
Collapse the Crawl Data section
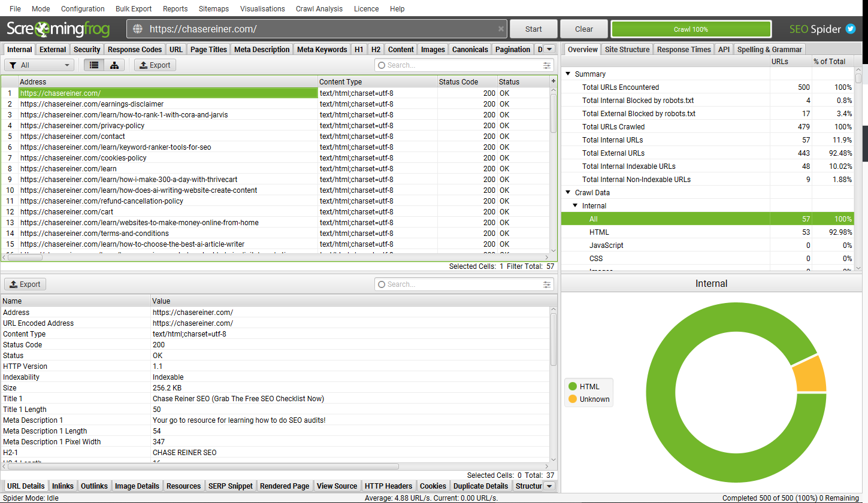click(x=568, y=193)
